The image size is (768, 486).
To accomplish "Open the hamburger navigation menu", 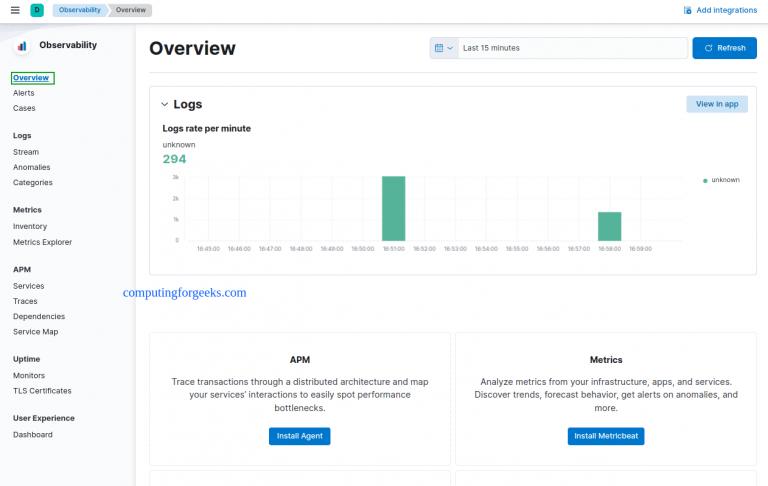I will (x=14, y=10).
